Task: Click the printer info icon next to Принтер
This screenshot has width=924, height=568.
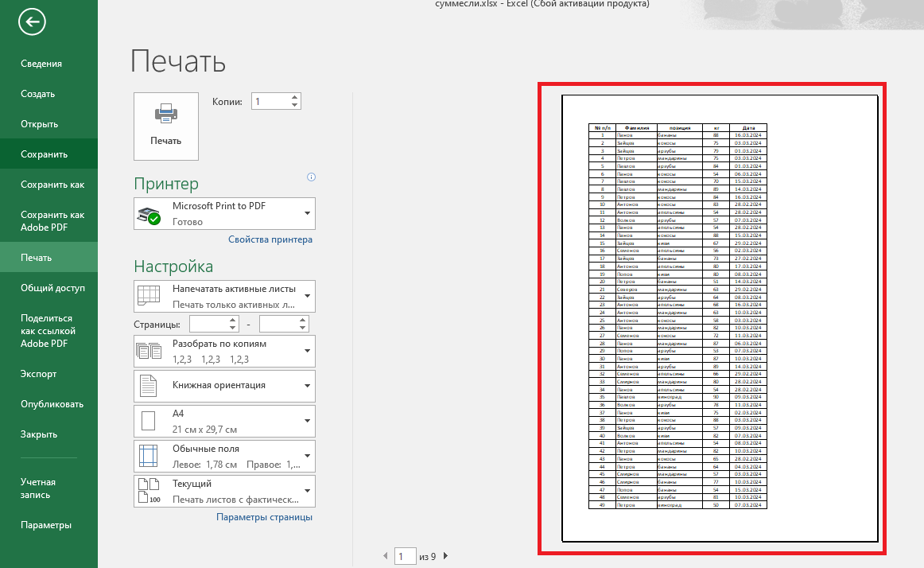Action: pos(311,177)
